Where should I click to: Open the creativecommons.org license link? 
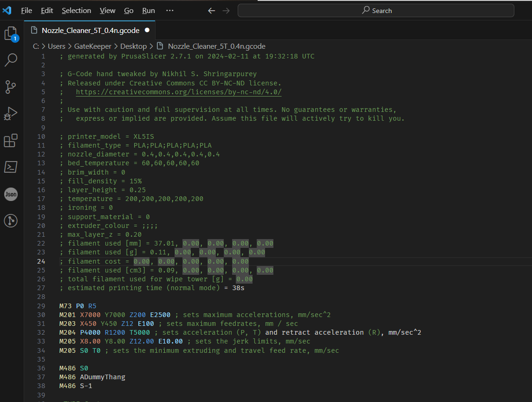point(179,92)
